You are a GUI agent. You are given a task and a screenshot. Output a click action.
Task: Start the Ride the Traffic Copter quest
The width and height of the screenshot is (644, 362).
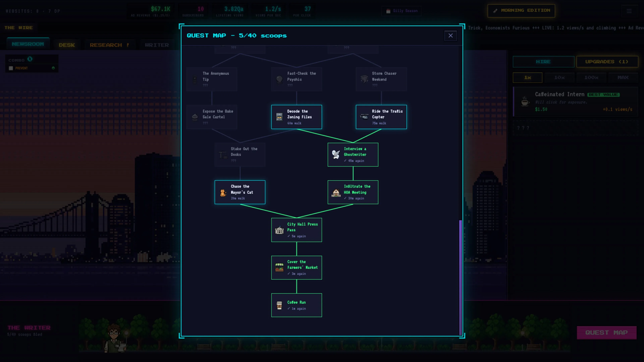(381, 117)
